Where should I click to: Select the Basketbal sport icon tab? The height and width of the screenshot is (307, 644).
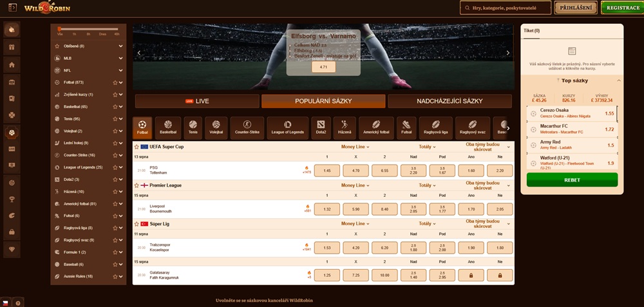coord(167,127)
